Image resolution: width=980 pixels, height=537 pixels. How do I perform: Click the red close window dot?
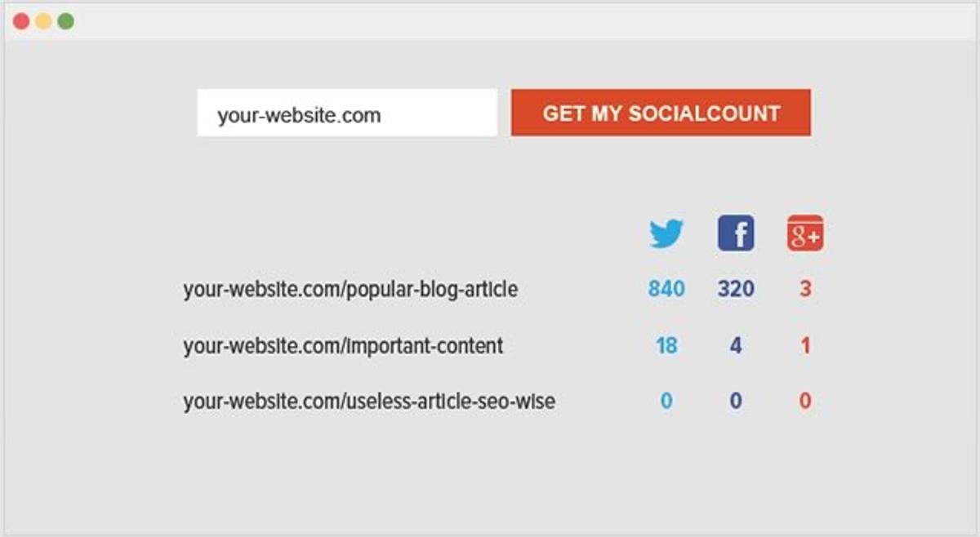click(x=21, y=21)
